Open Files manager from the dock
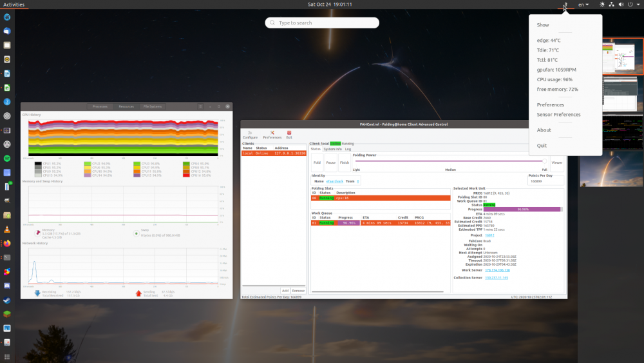 (x=7, y=45)
